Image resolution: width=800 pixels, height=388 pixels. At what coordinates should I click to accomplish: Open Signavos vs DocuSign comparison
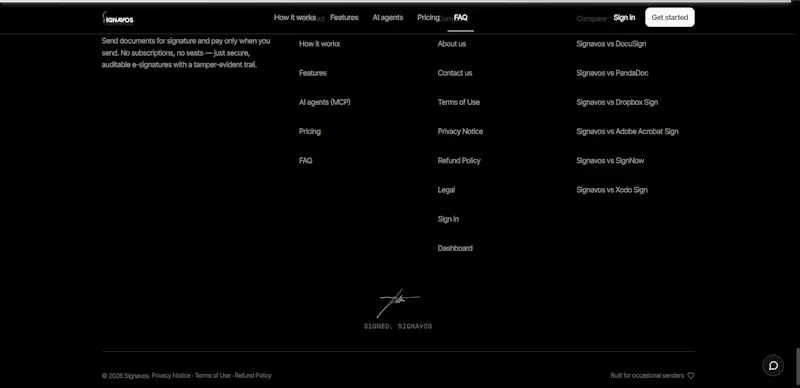611,44
